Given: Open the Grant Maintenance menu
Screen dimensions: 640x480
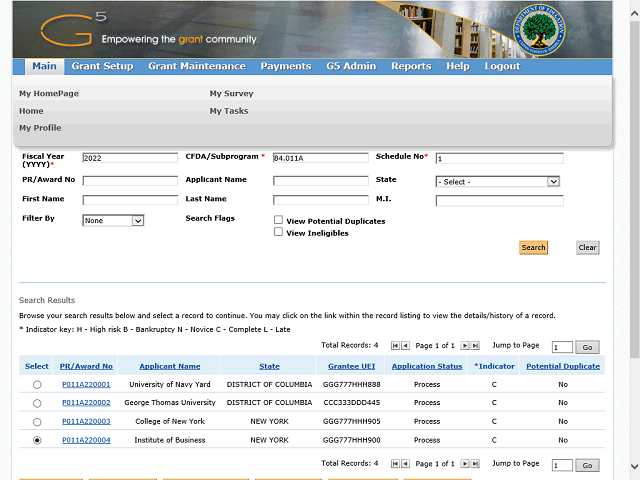Looking at the screenshot, I should pyautogui.click(x=196, y=66).
